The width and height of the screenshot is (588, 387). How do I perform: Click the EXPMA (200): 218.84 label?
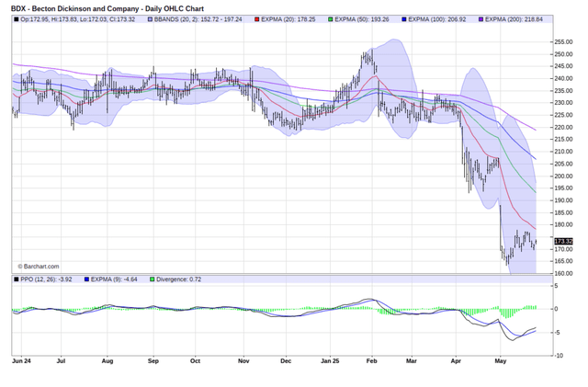(x=514, y=19)
